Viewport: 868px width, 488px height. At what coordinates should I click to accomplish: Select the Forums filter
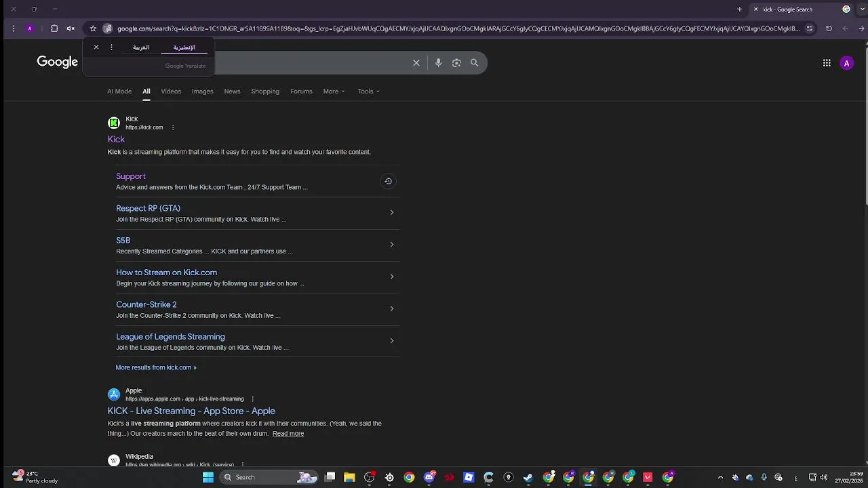(301, 91)
